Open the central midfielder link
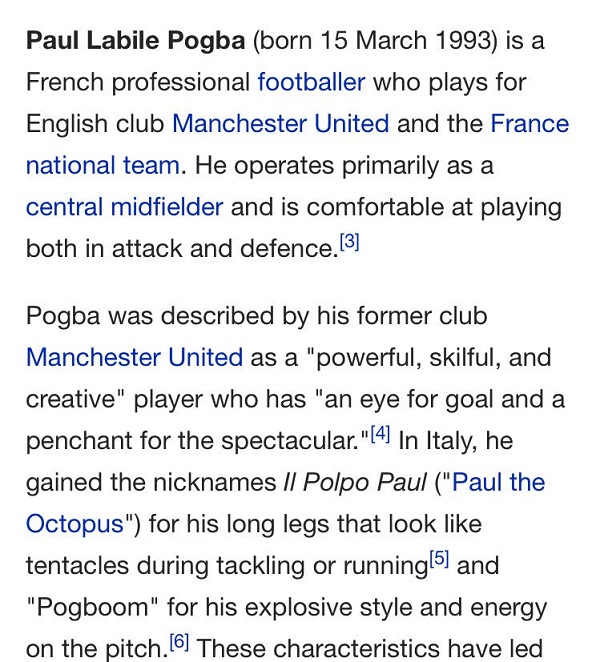 [125, 207]
